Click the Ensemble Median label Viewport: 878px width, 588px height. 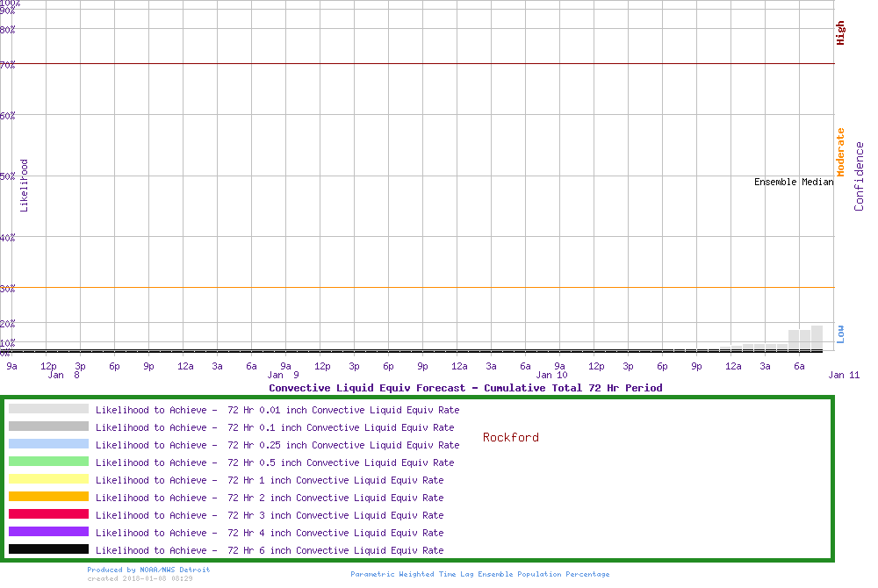click(x=793, y=183)
